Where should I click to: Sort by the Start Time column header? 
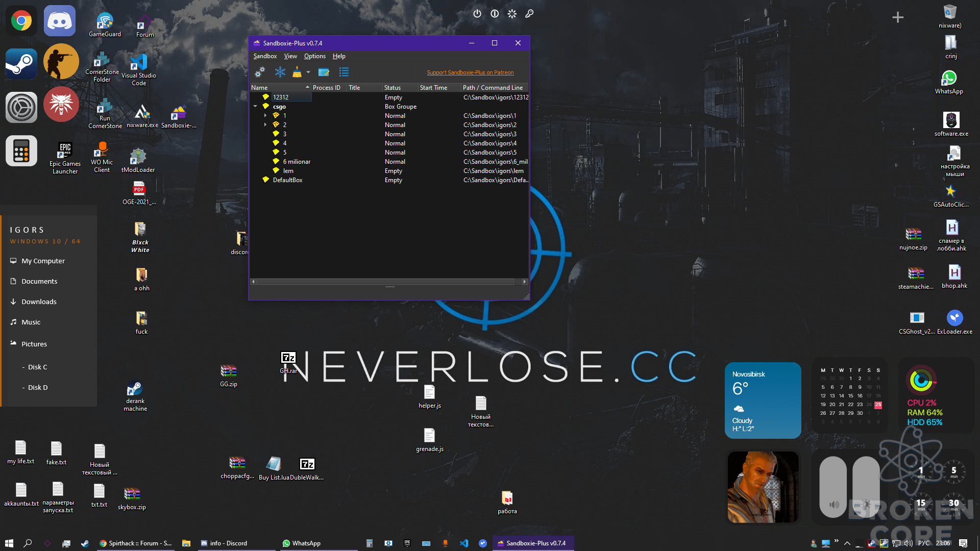click(x=439, y=88)
